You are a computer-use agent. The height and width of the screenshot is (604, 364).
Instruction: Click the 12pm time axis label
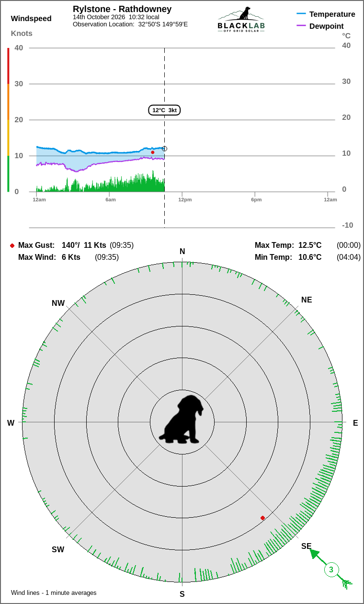click(185, 199)
